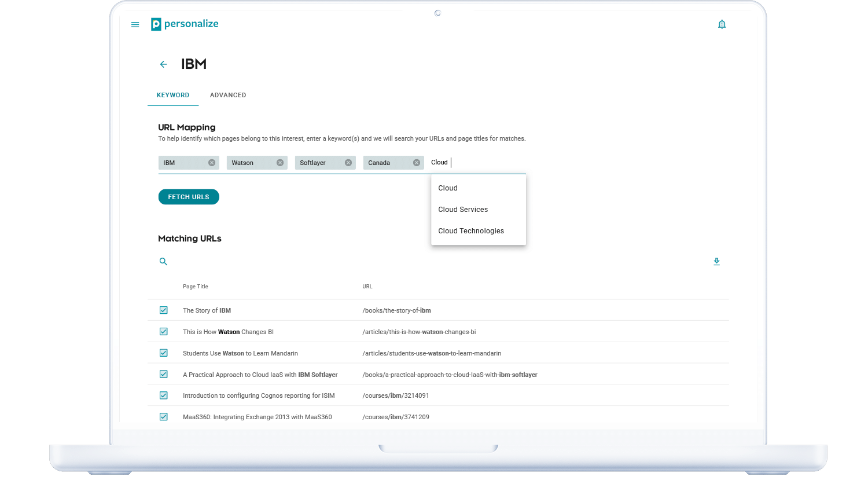Select the /articles/this-is-how-watson-changes-bi URL

[420, 332]
